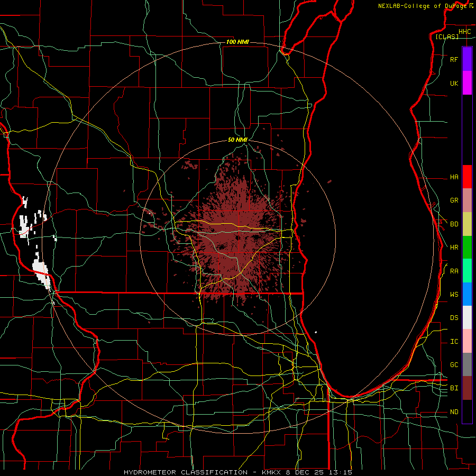This screenshot has width=476, height=476.
Task: Click the RF legend label
Action: [454, 59]
